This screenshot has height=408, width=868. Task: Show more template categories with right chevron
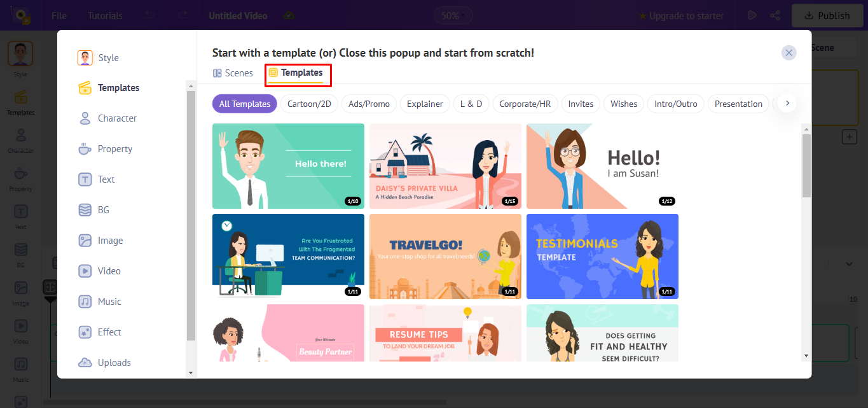[787, 103]
